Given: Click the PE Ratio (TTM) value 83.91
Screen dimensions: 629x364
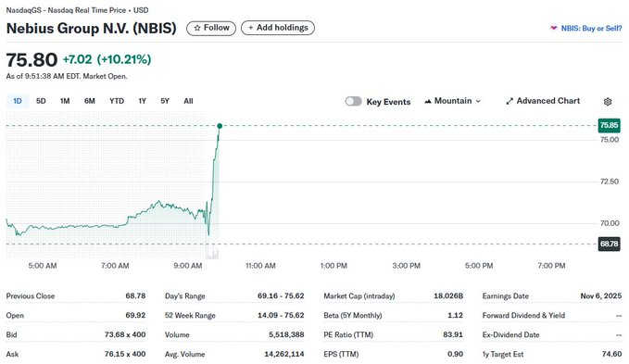Looking at the screenshot, I should [x=453, y=334].
